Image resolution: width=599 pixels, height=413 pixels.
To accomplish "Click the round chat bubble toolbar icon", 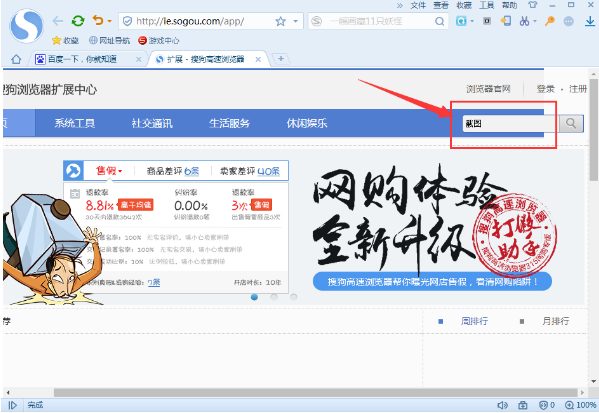I will [569, 21].
